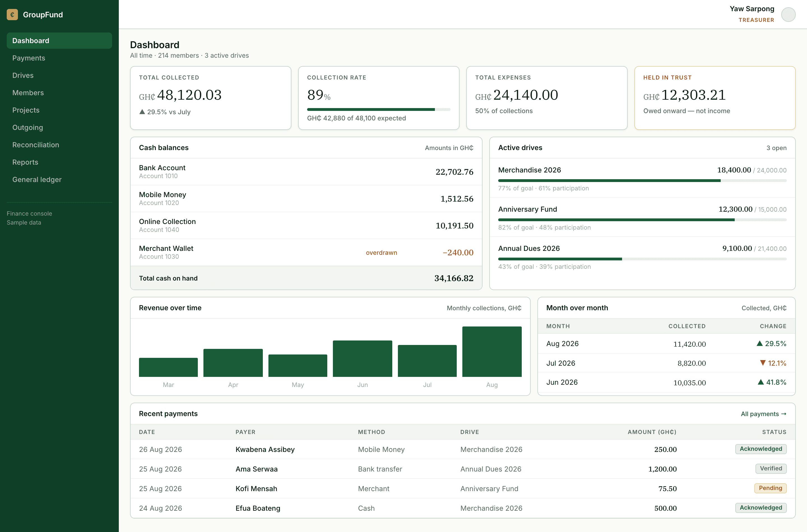Click the Merchandise 2026 drive progress bar
Screen dimensions: 807x532
642,181
